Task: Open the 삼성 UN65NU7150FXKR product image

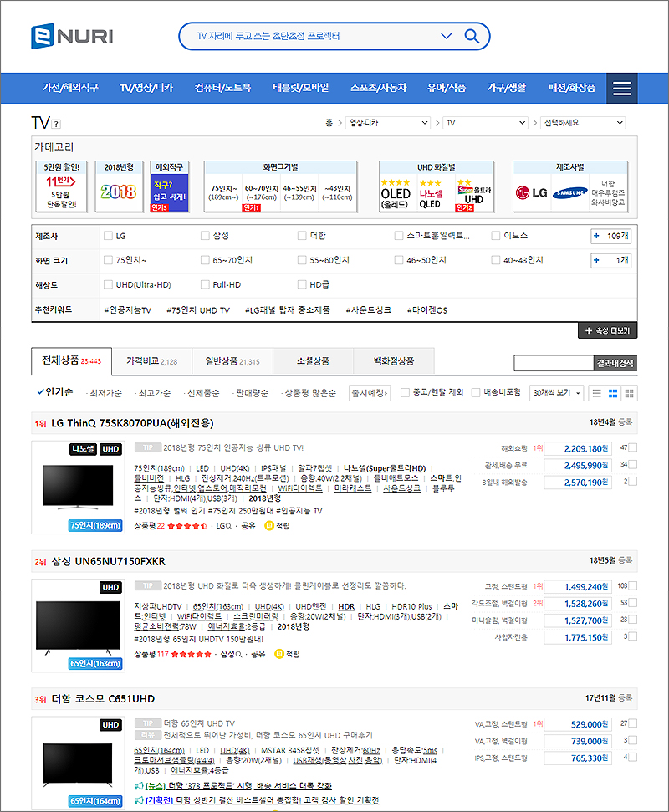Action: click(78, 626)
